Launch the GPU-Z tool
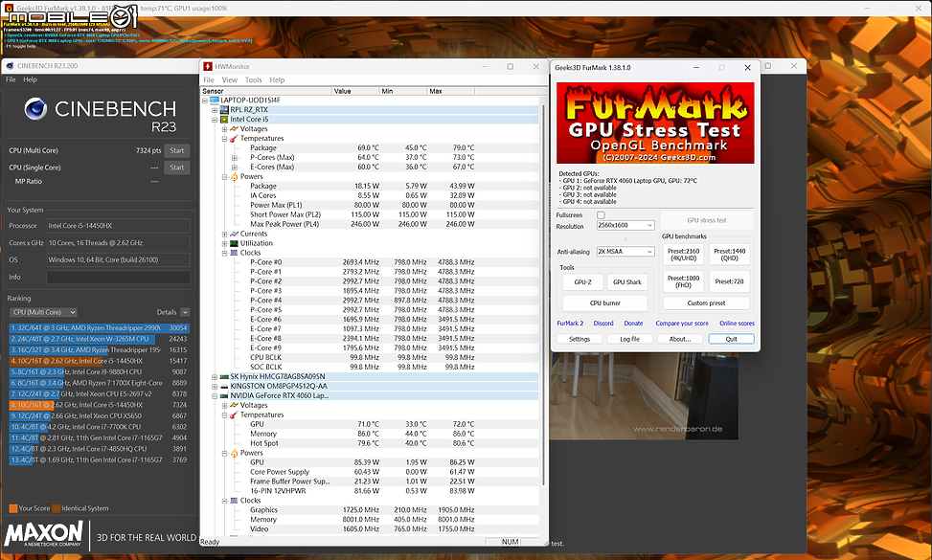 (x=583, y=282)
